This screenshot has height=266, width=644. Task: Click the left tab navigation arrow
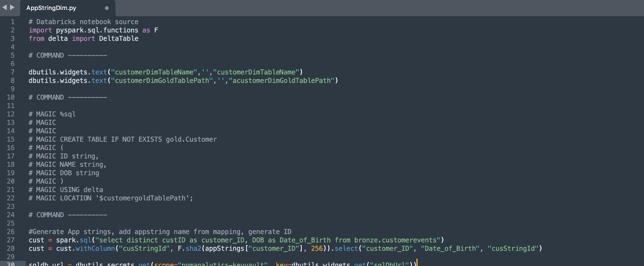[4, 7]
